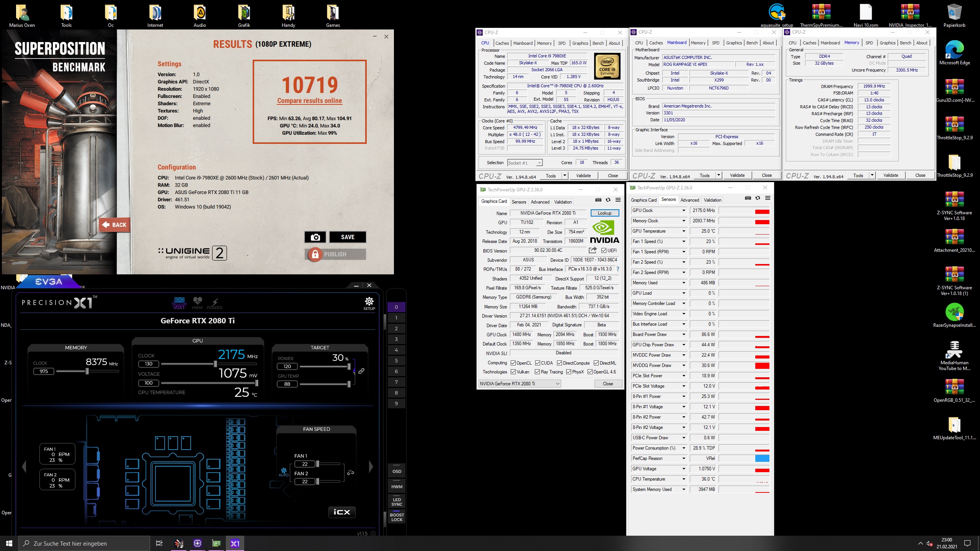The height and width of the screenshot is (551, 980).
Task: Click Lookup button in GPU-Z
Action: pos(604,213)
